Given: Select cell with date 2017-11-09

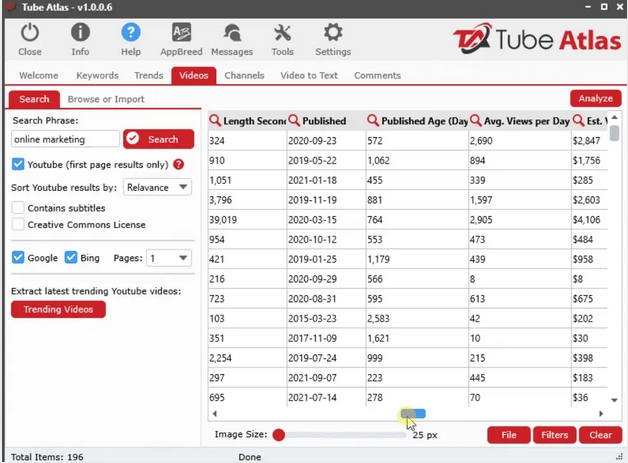Looking at the screenshot, I should pyautogui.click(x=326, y=338).
